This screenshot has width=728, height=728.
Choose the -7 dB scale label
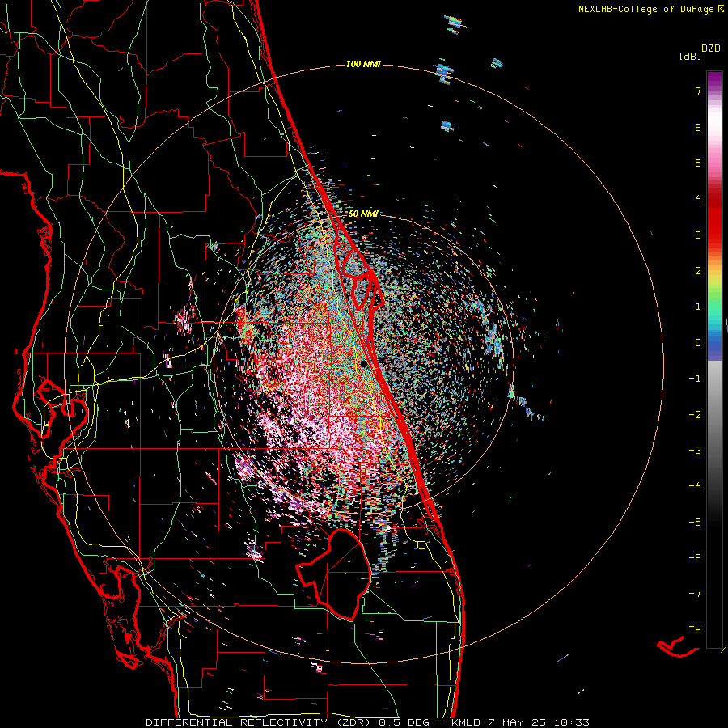coord(695,594)
